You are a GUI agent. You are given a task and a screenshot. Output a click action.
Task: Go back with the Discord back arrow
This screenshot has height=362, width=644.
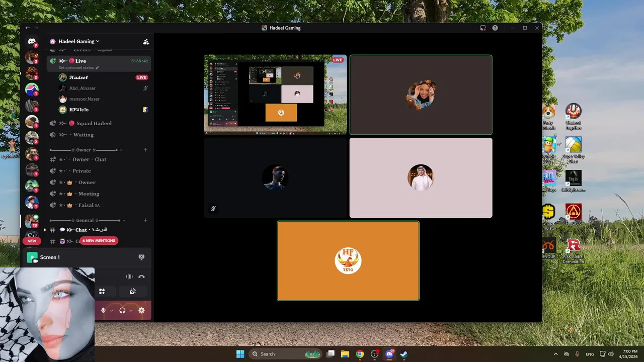(x=28, y=28)
